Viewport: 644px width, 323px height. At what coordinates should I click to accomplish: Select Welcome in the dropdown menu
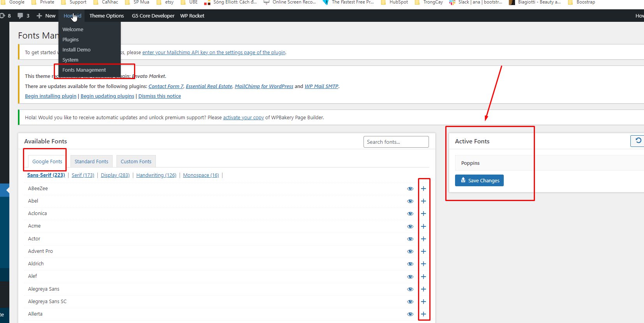(x=73, y=30)
